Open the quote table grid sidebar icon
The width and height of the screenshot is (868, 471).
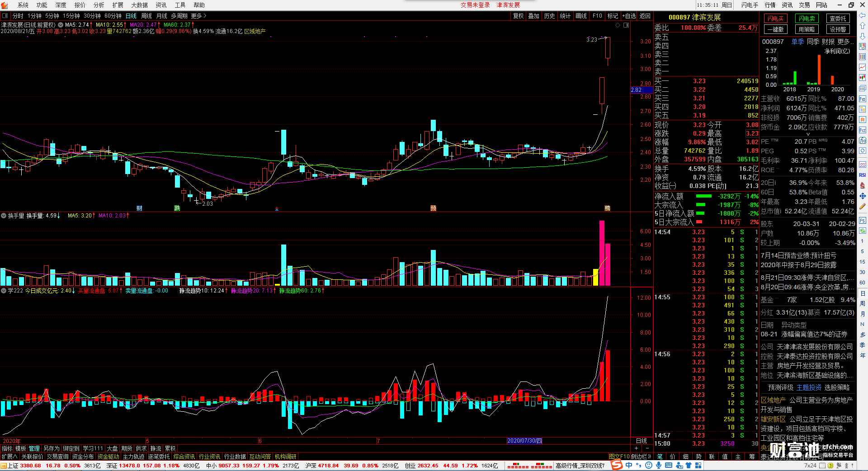(863, 57)
